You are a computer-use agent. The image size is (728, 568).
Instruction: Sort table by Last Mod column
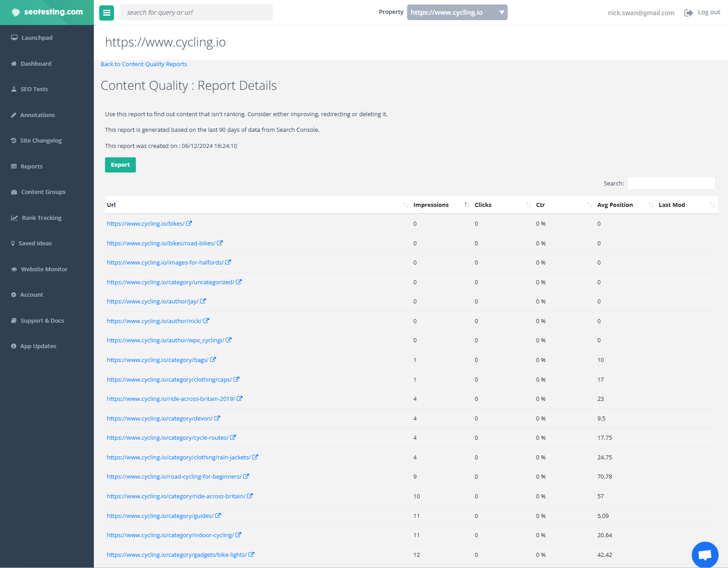pos(686,205)
